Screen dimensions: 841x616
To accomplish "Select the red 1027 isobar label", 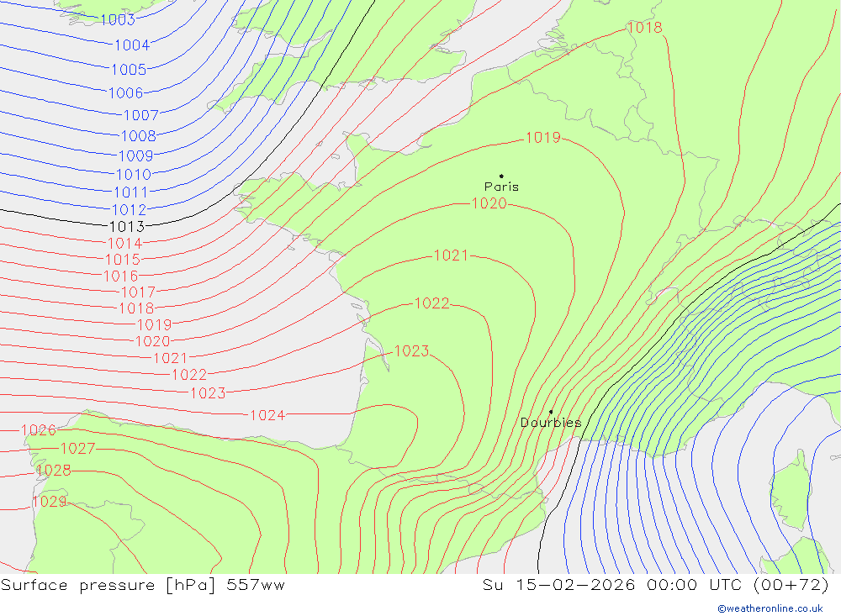I will (x=77, y=448).
